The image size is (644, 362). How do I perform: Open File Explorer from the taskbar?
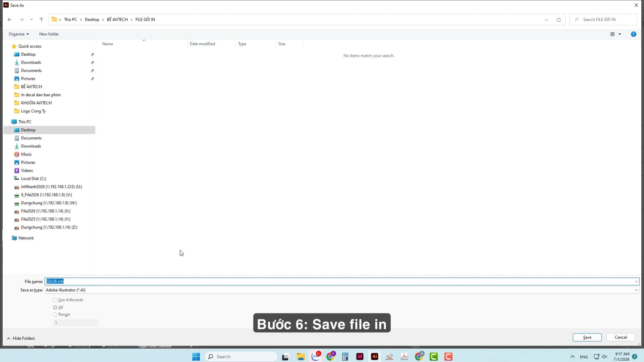[x=301, y=357]
